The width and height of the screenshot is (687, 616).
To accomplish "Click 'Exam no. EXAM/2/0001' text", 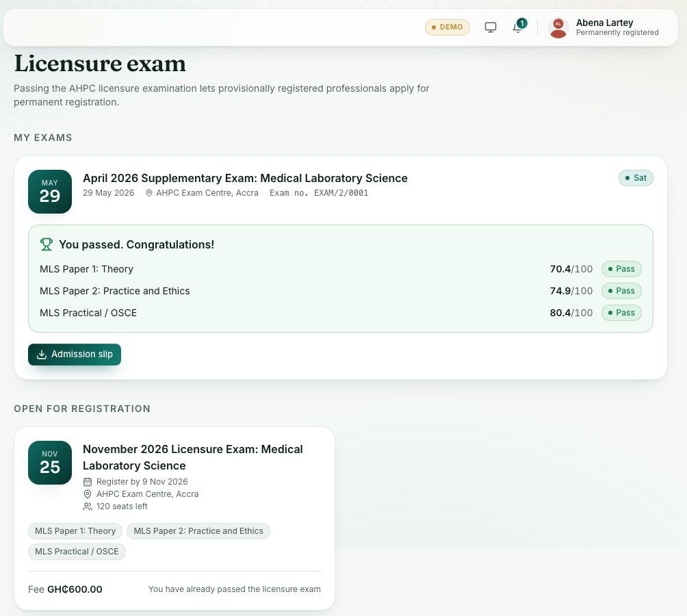I will [319, 193].
